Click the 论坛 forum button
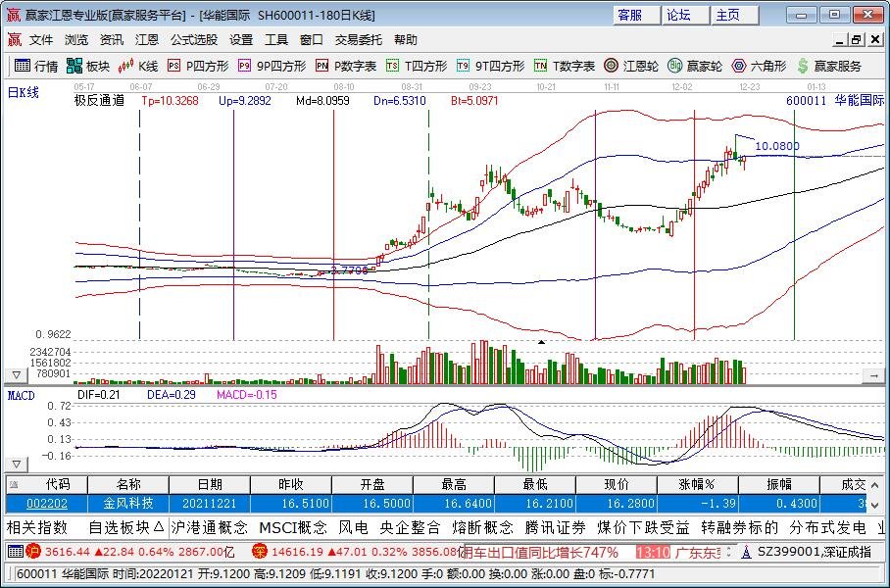890x588 pixels. 685,15
